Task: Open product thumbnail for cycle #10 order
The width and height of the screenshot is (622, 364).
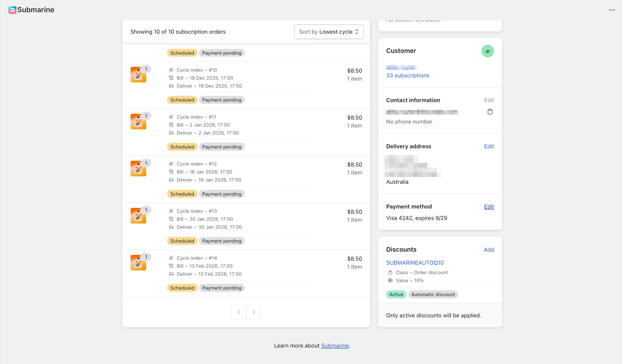Action: [x=138, y=75]
